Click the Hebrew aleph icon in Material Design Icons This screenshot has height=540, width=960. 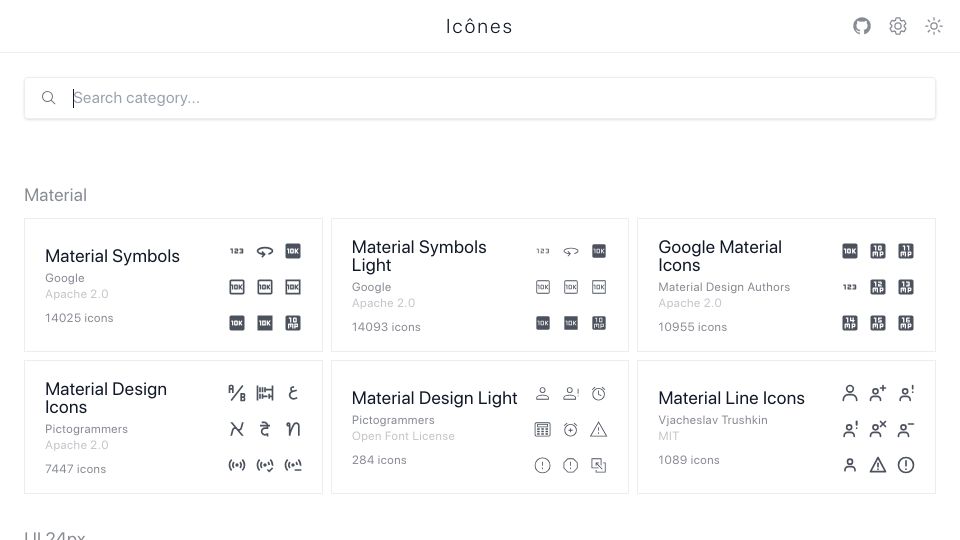click(x=237, y=429)
